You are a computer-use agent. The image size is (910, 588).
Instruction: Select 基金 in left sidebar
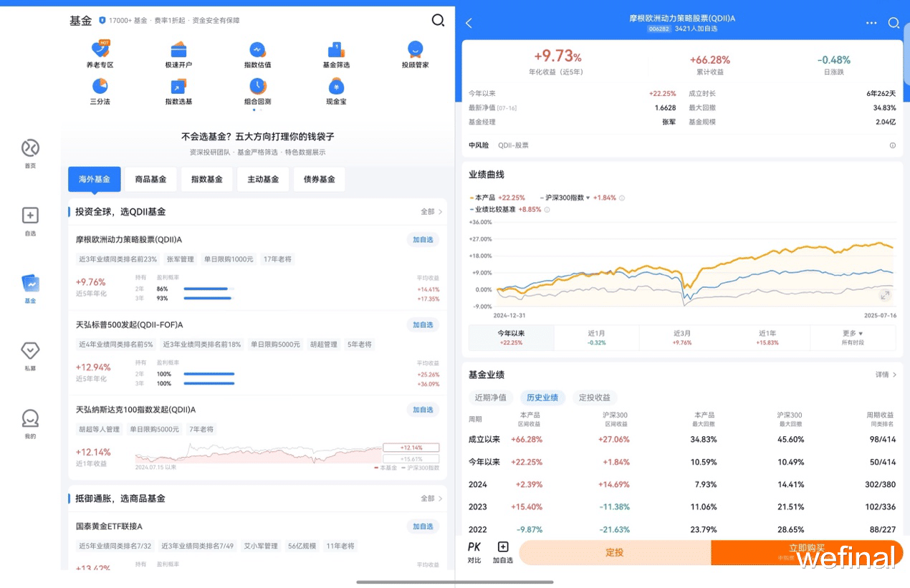pyautogui.click(x=30, y=289)
